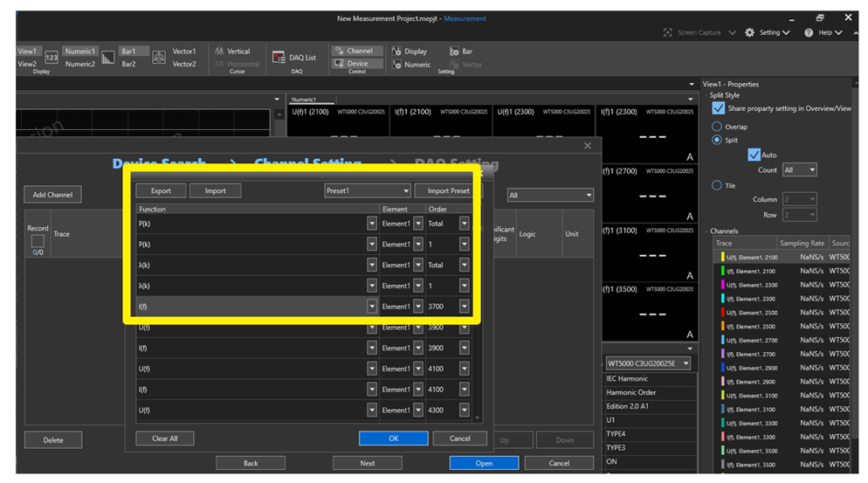Click the yellow swatch for U(f) Element1 2100
This screenshot has width=868, height=483.
[x=722, y=257]
